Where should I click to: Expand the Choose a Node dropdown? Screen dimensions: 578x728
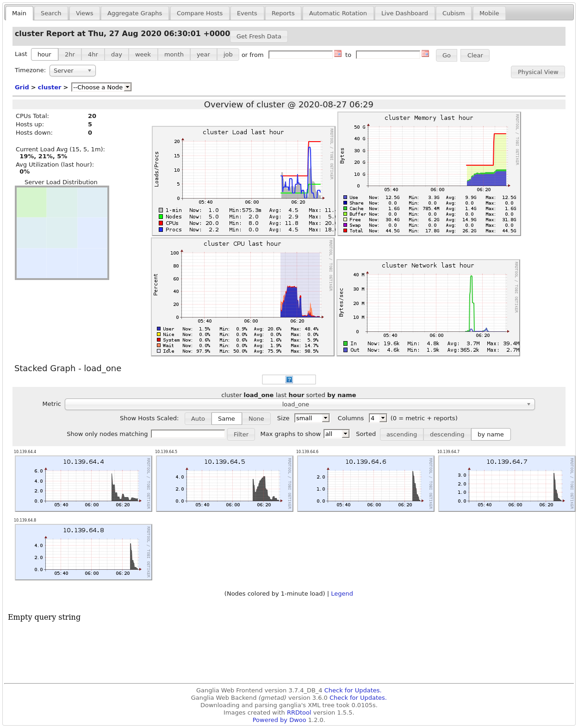point(101,87)
